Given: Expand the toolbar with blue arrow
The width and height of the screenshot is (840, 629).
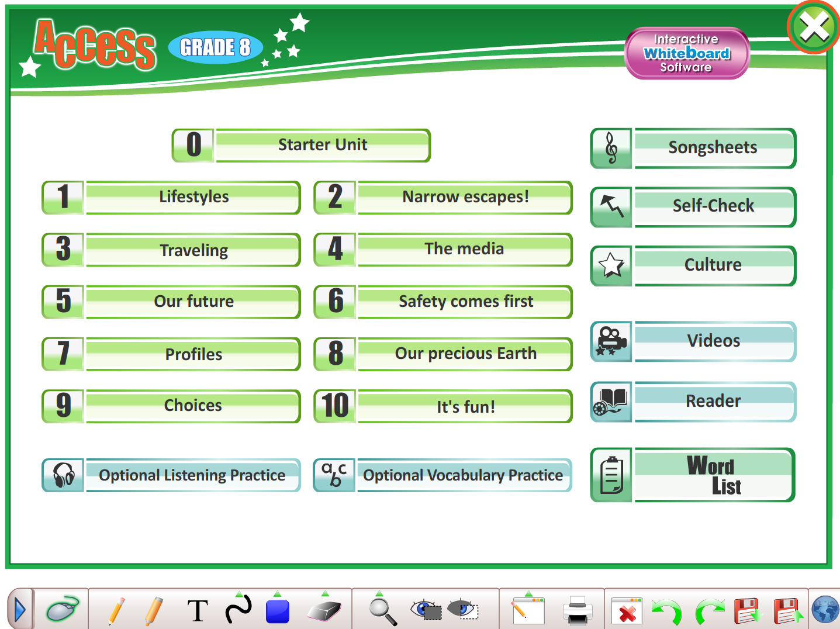Looking at the screenshot, I should pyautogui.click(x=20, y=610).
